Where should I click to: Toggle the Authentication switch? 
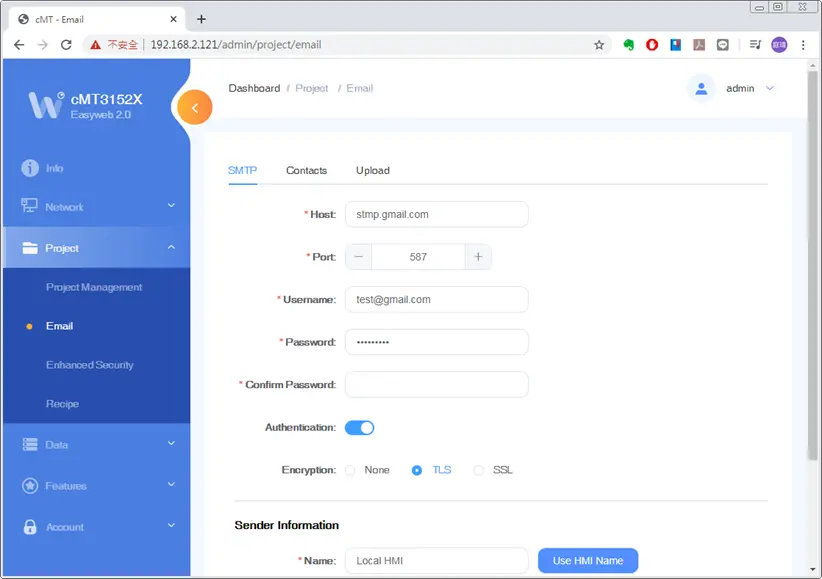pyautogui.click(x=360, y=428)
